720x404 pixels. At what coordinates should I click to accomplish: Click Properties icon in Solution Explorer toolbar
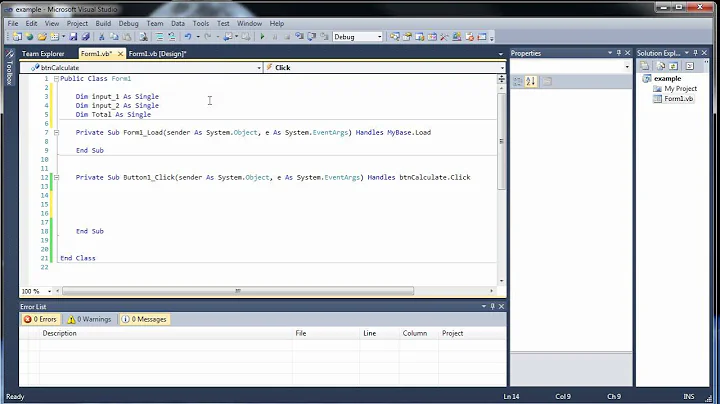[x=645, y=66]
